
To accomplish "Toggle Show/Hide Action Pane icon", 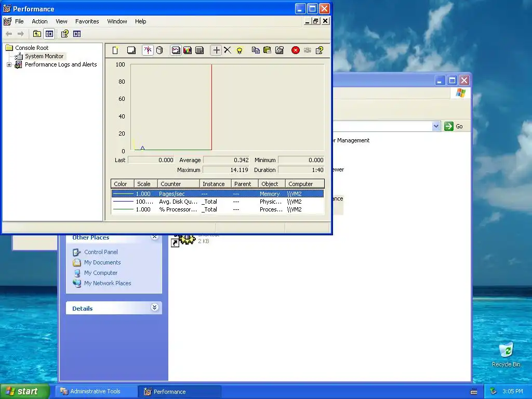I will click(x=77, y=34).
